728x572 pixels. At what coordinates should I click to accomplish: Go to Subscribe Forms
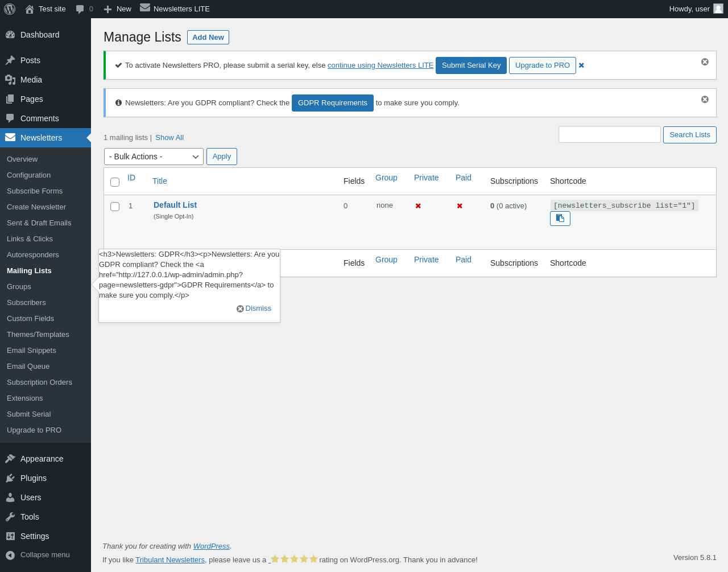[x=35, y=191]
